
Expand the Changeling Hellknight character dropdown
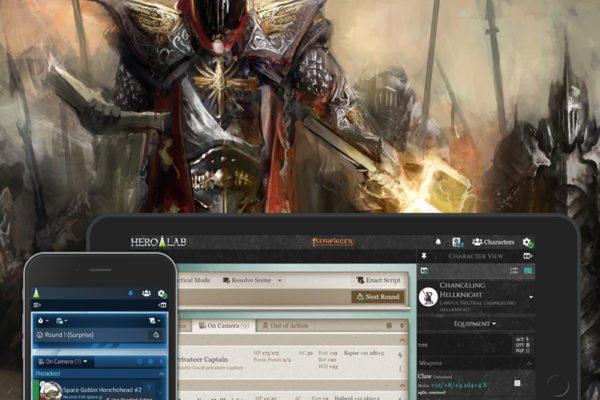[531, 297]
